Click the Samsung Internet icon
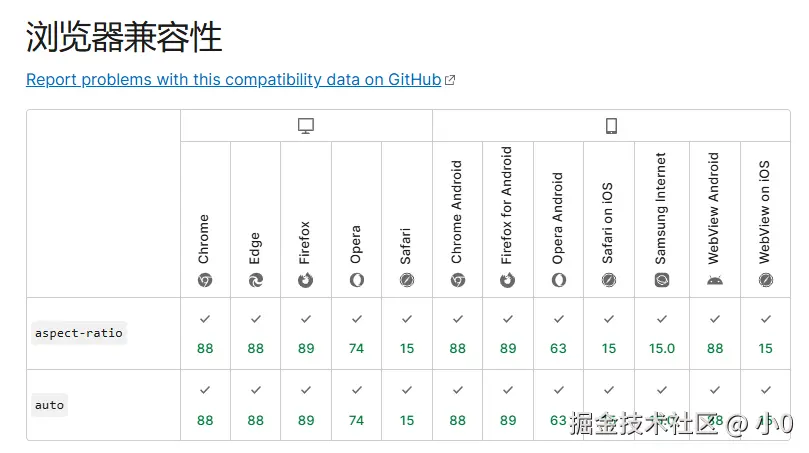This screenshot has width=809, height=453. (x=661, y=281)
